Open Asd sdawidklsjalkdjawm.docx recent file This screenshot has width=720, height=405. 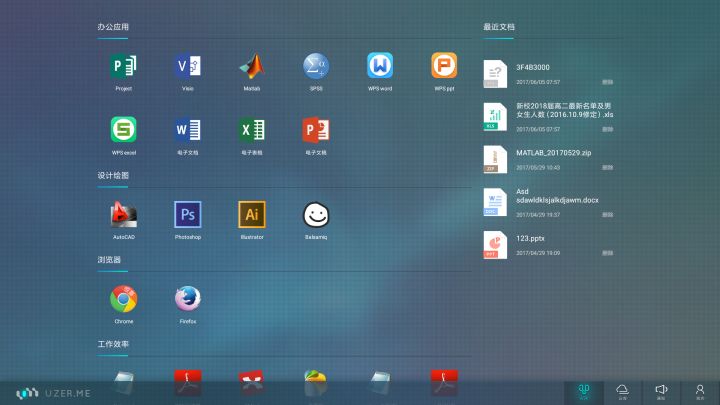(557, 196)
